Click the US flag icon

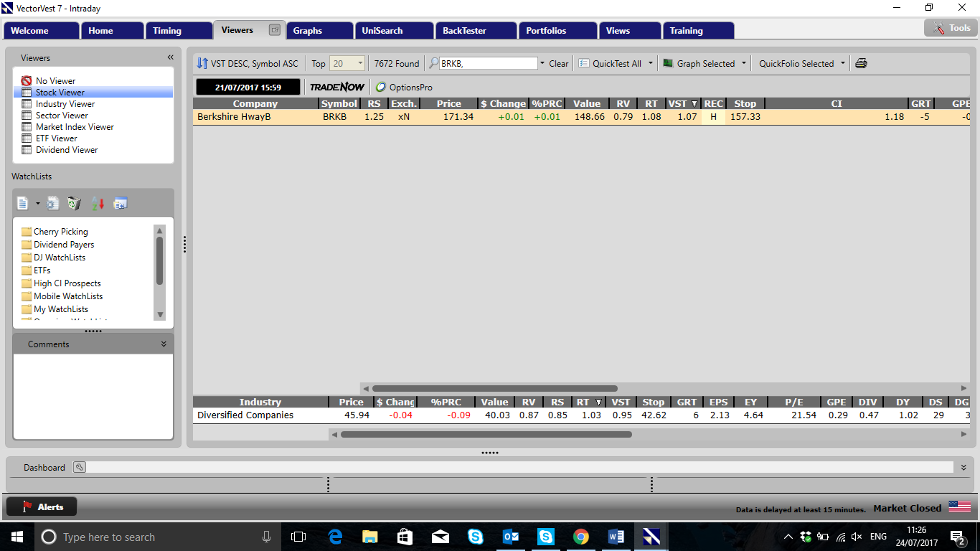[x=959, y=507]
